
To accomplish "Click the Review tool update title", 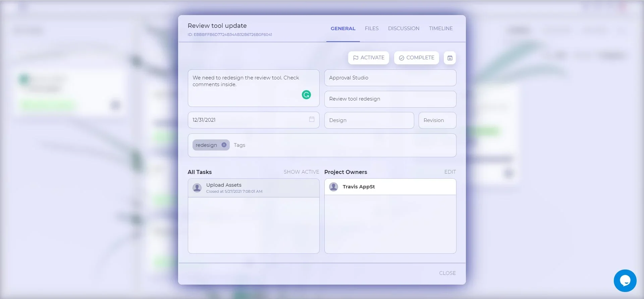I will tap(217, 26).
